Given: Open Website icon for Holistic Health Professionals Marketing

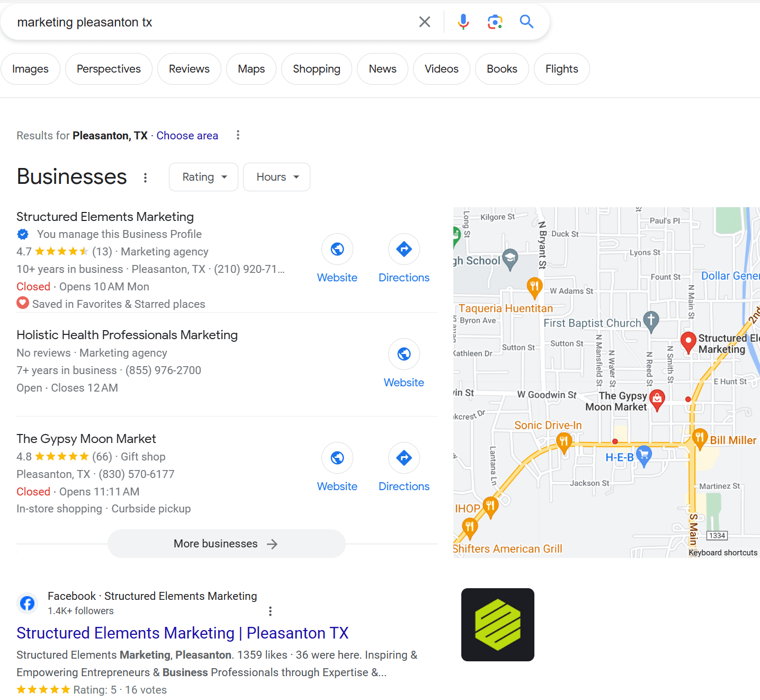Looking at the screenshot, I should coord(404,354).
